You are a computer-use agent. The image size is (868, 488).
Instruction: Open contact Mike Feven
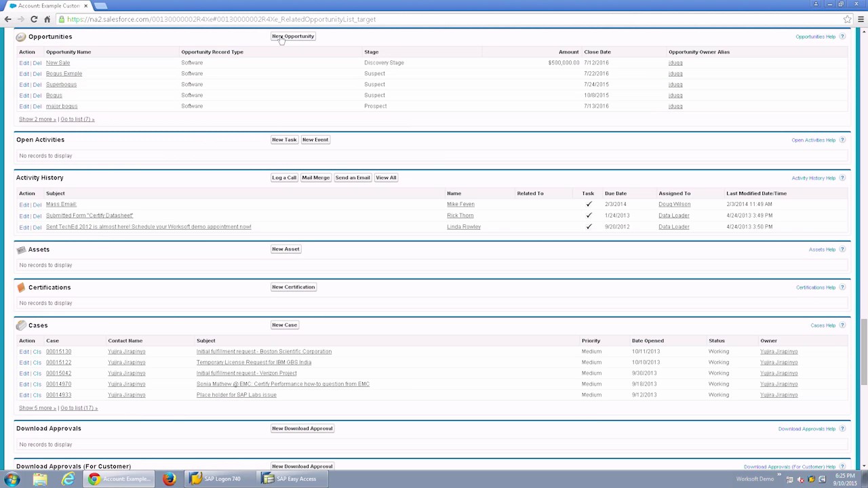point(460,204)
